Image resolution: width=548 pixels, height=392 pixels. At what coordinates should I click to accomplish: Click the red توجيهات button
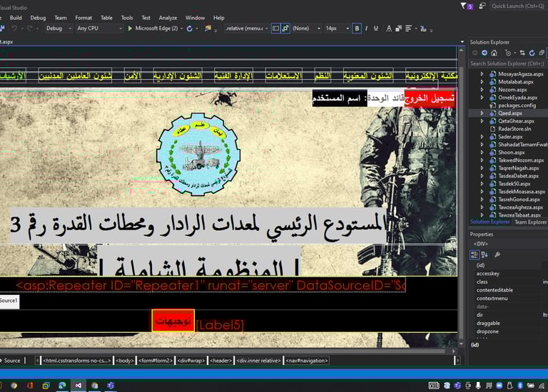click(173, 321)
